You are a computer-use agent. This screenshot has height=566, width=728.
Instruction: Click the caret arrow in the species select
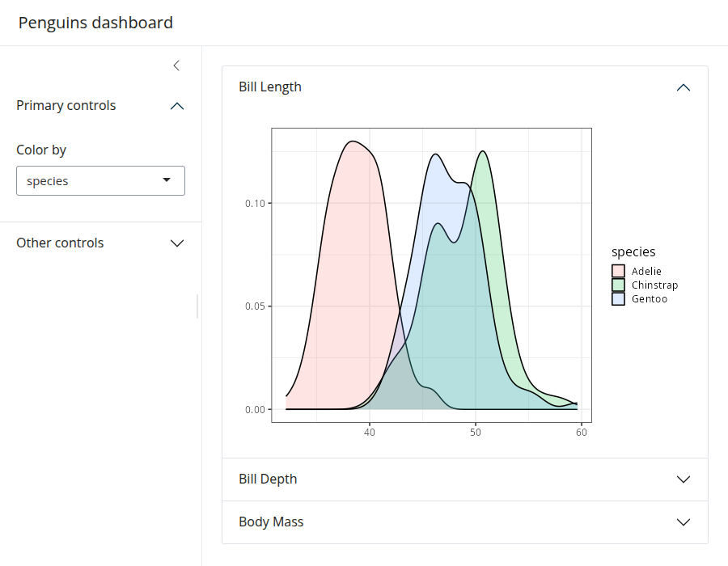click(167, 180)
